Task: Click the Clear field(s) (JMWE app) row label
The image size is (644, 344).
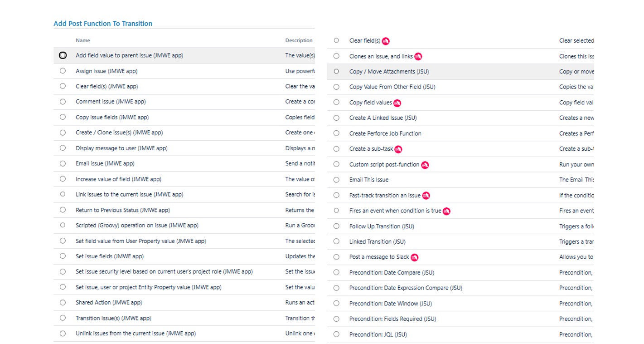Action: click(107, 86)
